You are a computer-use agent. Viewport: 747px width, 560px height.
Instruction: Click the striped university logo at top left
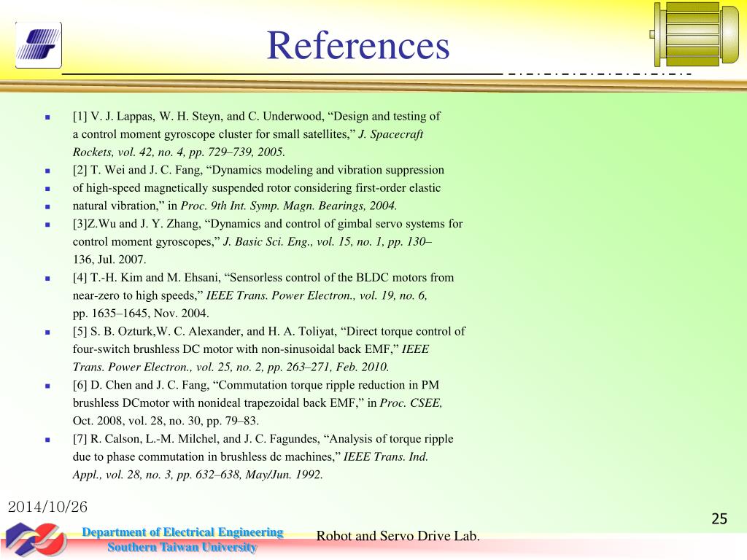[x=39, y=44]
